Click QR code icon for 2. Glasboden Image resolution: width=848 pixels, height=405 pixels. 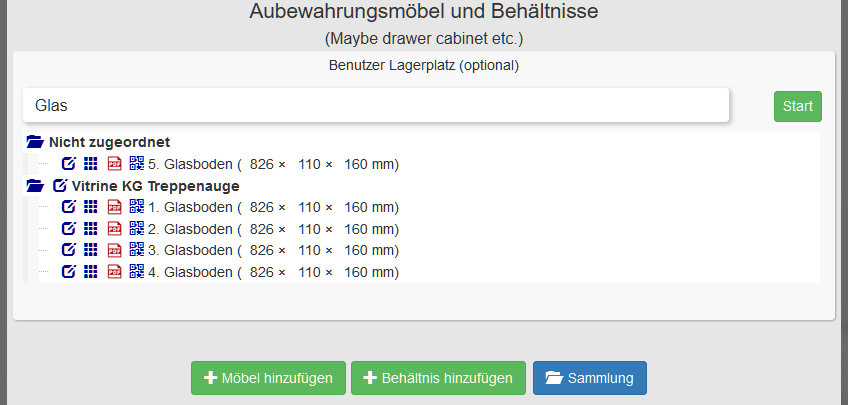pyautogui.click(x=136, y=229)
